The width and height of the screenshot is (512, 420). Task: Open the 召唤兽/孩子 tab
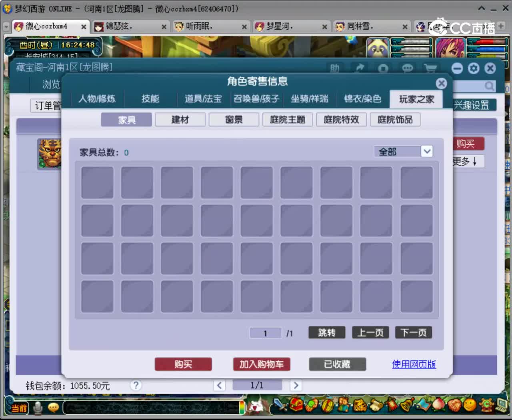click(x=256, y=99)
